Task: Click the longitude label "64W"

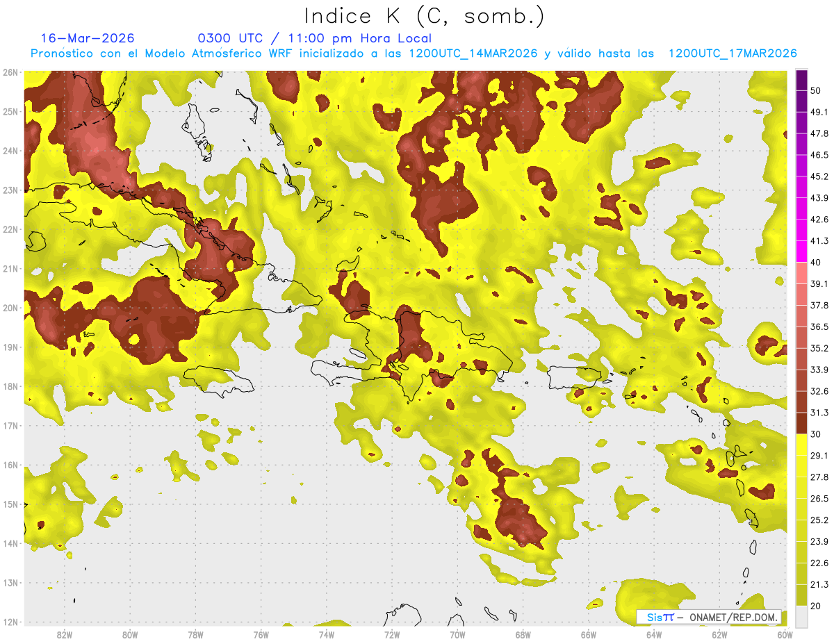Action: (654, 635)
